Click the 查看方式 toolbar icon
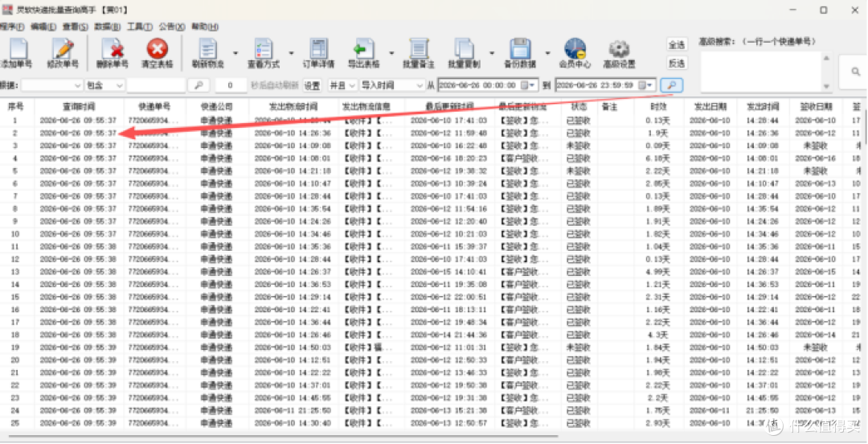 [263, 49]
